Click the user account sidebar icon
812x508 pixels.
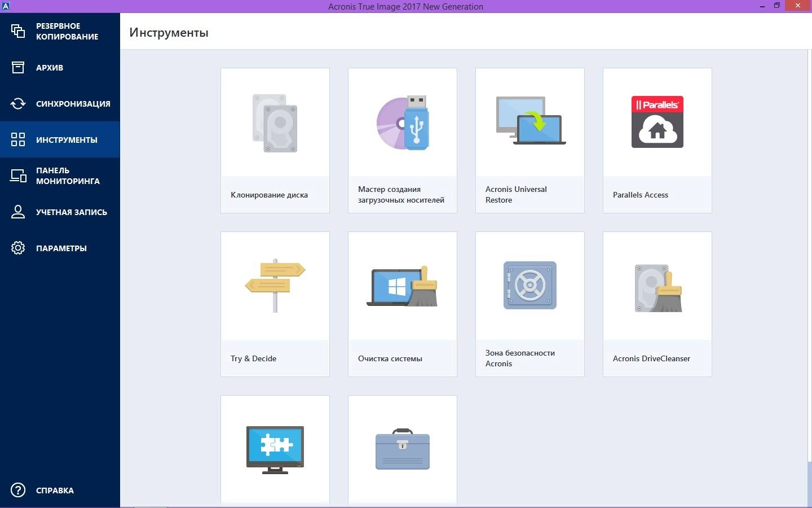(18, 212)
